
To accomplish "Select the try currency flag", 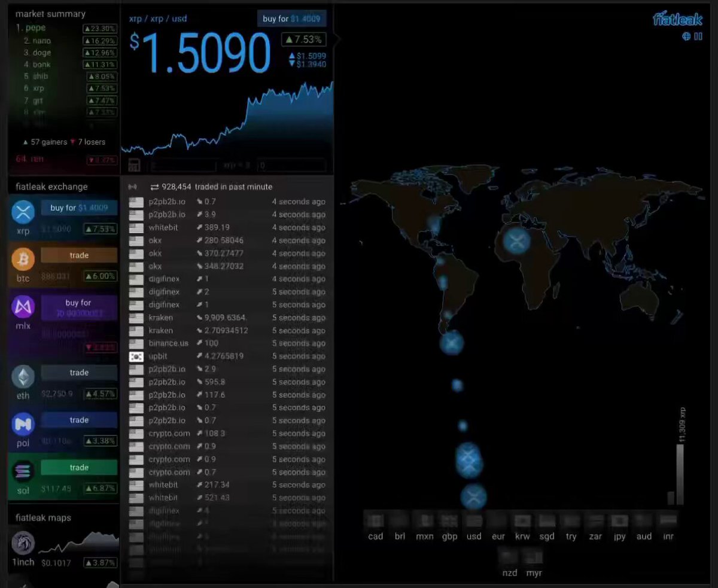I will (x=571, y=520).
